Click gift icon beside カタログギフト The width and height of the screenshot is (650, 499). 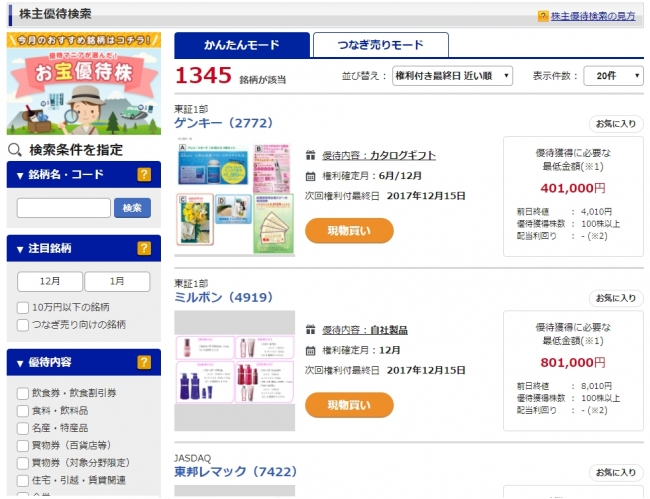[x=310, y=155]
